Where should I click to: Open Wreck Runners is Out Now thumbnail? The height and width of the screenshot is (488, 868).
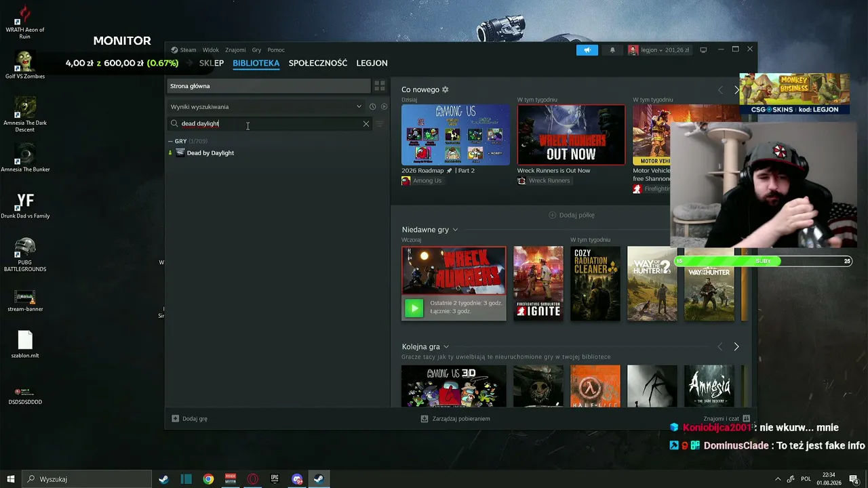tap(571, 135)
